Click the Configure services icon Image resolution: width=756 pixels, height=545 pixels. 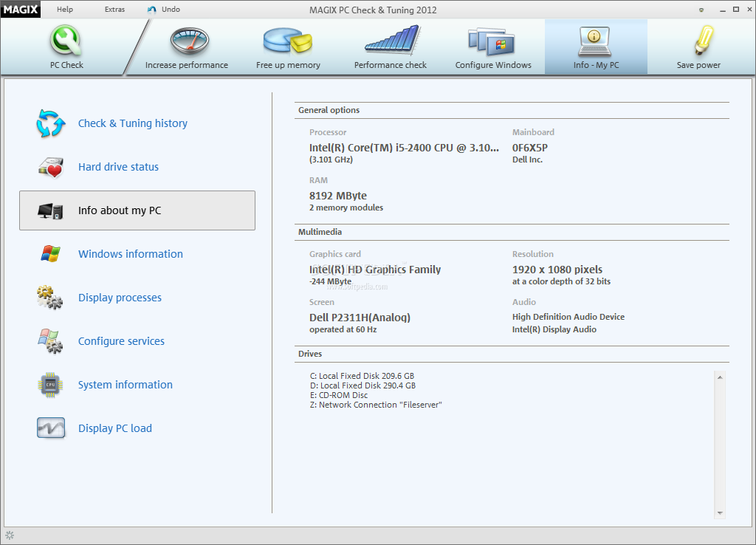[x=50, y=341]
